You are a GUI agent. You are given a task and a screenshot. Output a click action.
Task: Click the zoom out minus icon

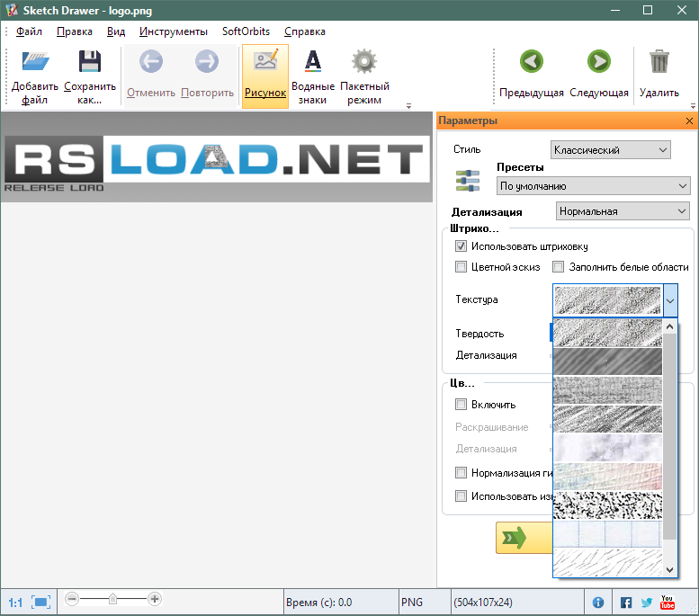click(72, 599)
